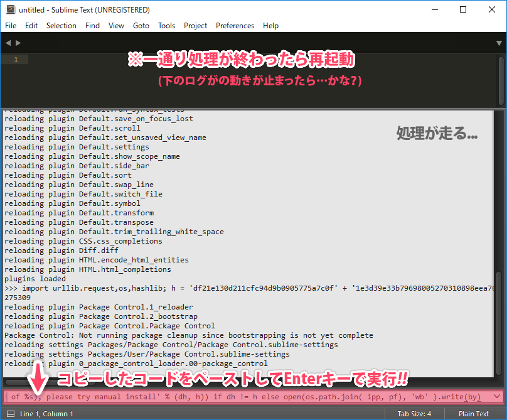
Task: Open the Project menu
Action: point(195,26)
